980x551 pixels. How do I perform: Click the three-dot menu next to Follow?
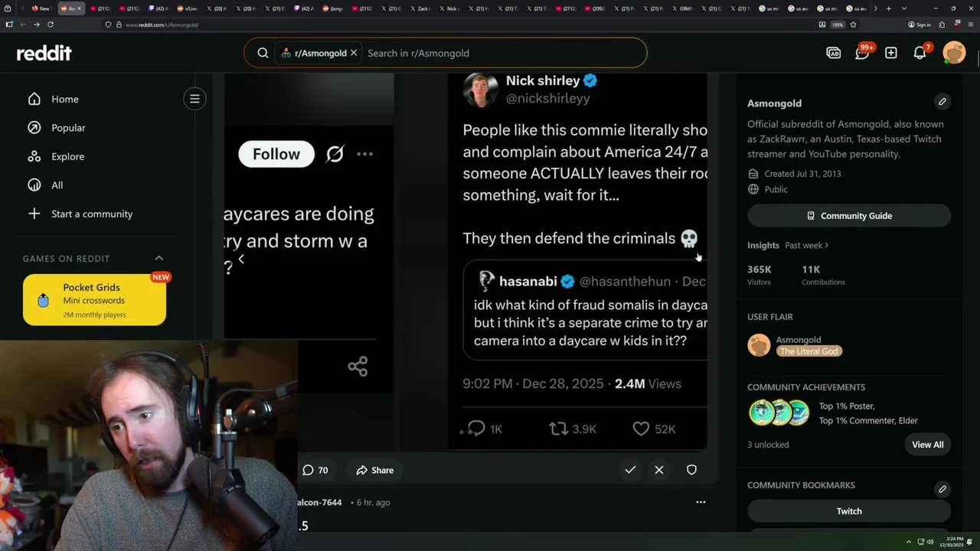(x=365, y=154)
